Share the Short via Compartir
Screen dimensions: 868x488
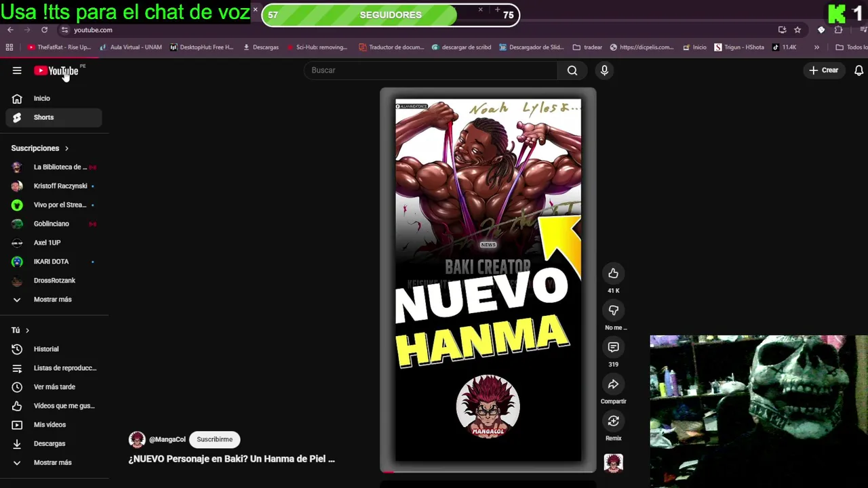coord(613,384)
